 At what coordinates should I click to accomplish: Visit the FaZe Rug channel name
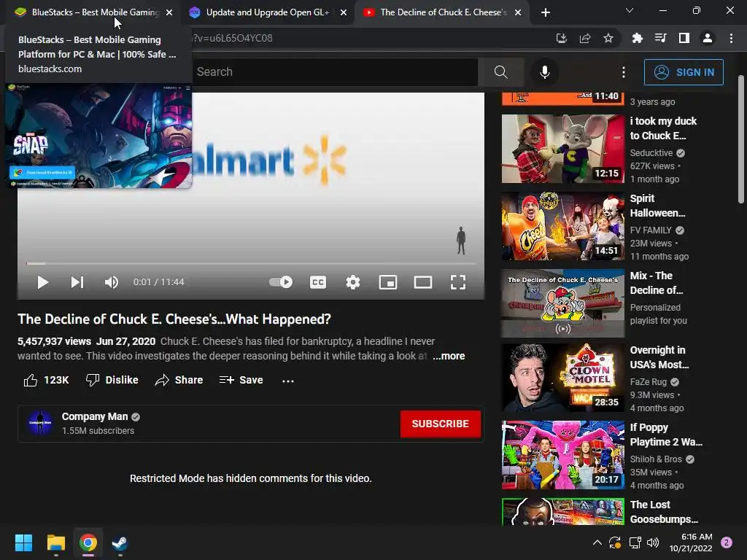pos(649,382)
